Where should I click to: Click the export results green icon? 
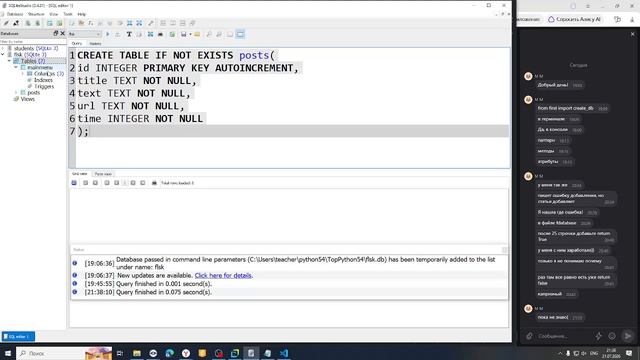pos(172,34)
